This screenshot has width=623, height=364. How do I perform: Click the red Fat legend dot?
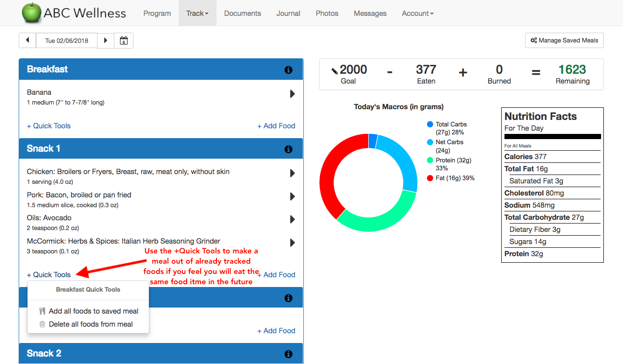tap(430, 178)
